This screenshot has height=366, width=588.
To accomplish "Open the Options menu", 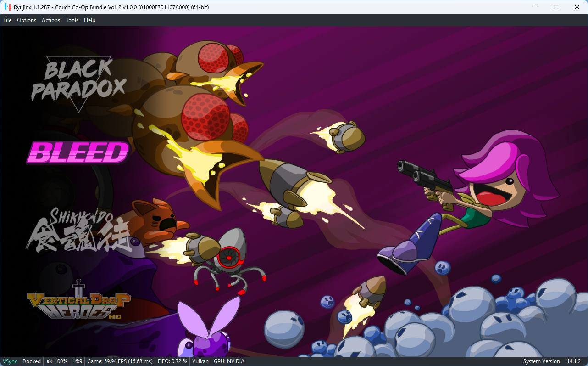I will pos(27,20).
